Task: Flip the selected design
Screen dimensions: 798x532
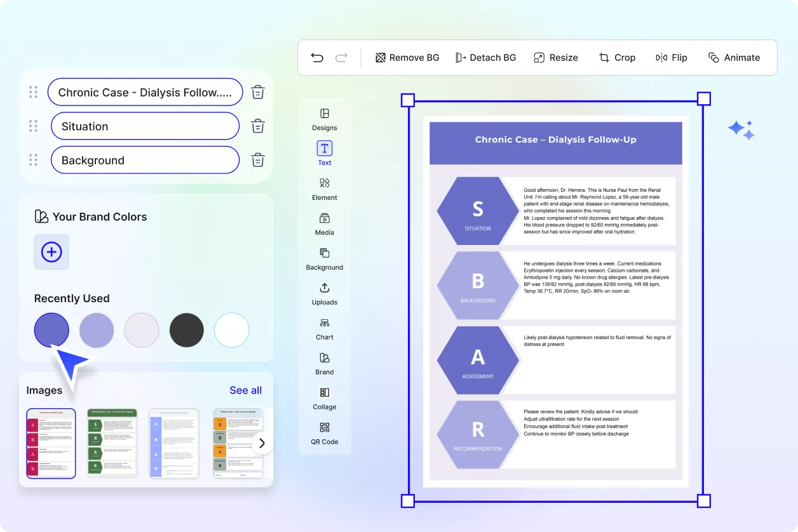Action: 672,57
